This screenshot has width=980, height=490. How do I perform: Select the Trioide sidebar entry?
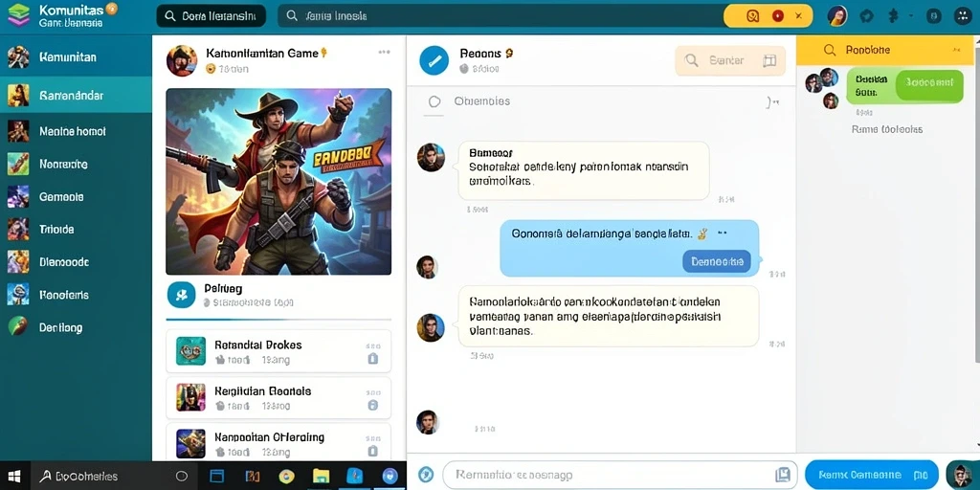pos(76,229)
